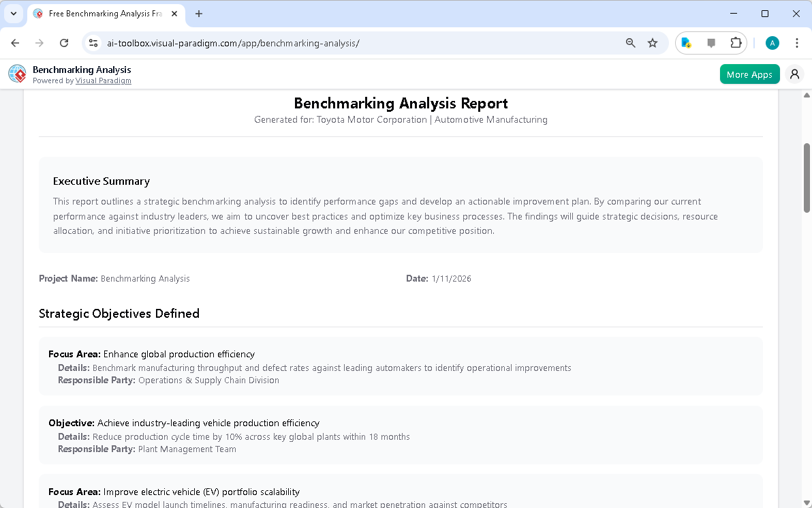Screen dimensions: 812x508
Task: Click the user account icon beside More Apps
Action: point(794,74)
